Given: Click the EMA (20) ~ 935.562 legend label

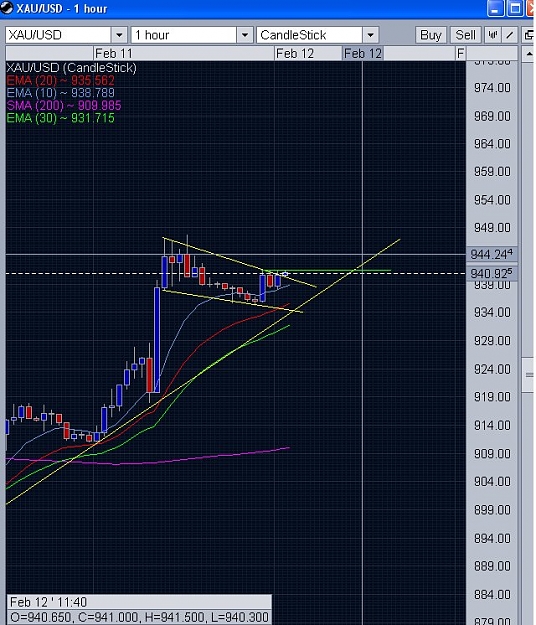Looking at the screenshot, I should pyautogui.click(x=61, y=80).
